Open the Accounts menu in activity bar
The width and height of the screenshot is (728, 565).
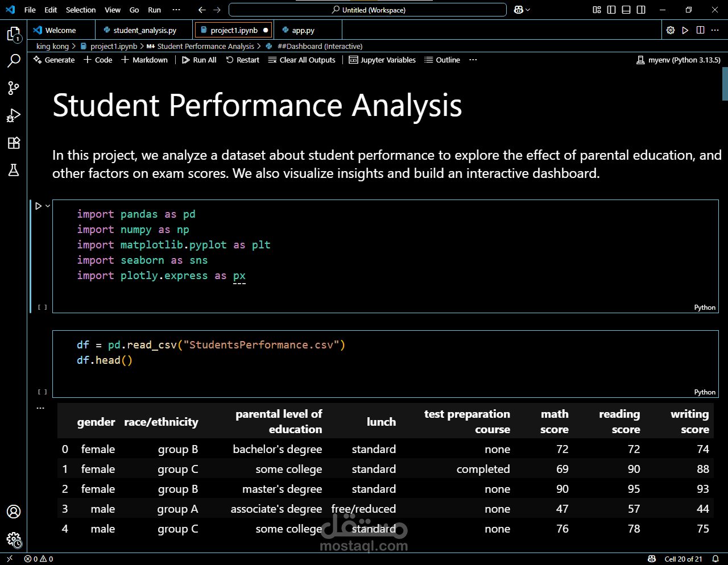14,512
